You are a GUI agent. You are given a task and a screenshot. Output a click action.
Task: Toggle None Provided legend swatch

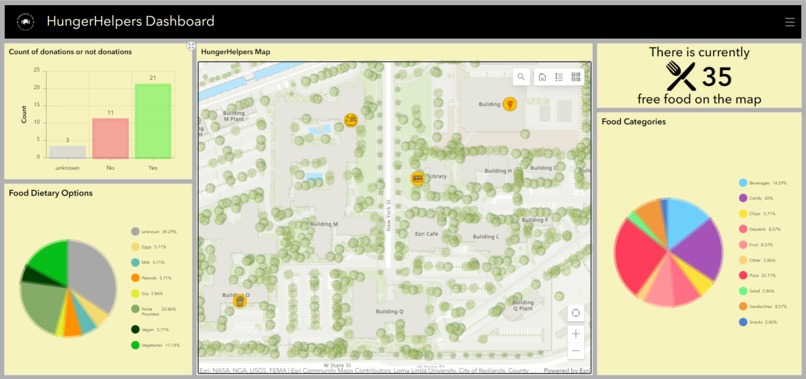135,309
